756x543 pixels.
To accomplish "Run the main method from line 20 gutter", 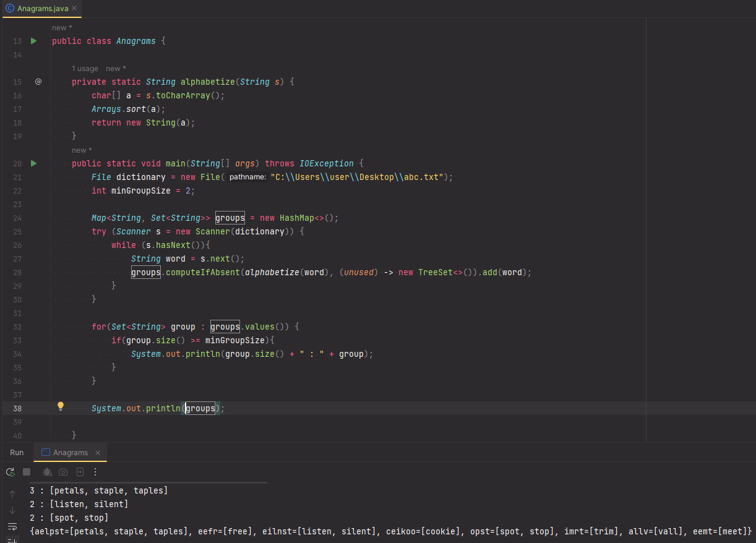I will 34,163.
